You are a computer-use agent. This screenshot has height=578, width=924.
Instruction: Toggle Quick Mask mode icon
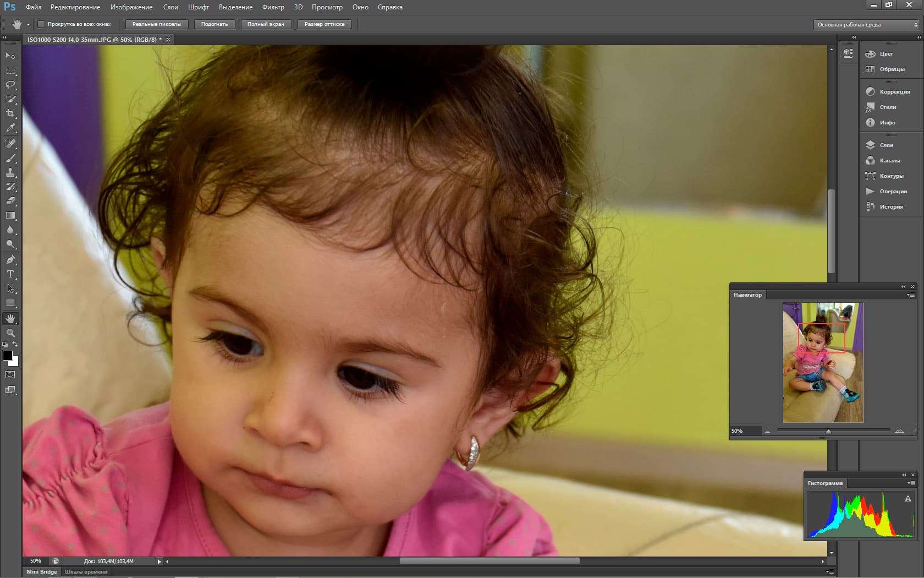10,375
